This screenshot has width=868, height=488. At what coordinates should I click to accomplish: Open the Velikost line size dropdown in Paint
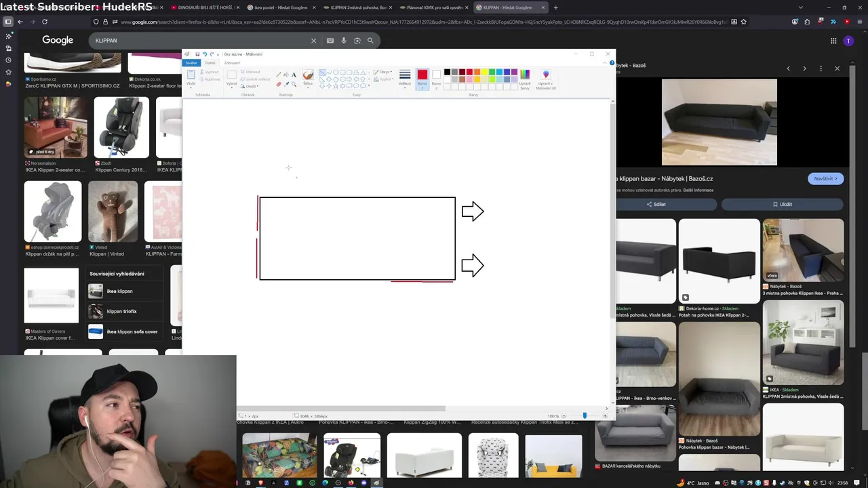[x=405, y=79]
